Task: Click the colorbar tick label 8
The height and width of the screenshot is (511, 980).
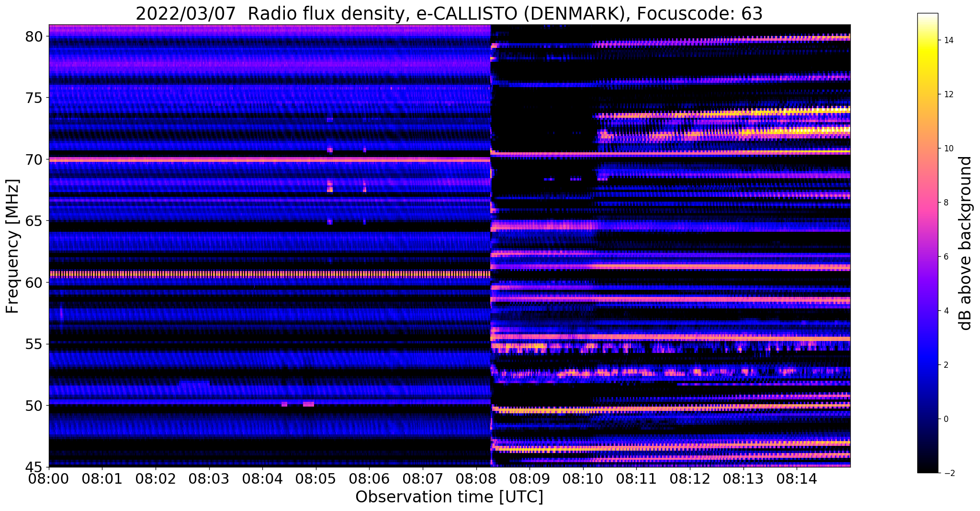Action: coord(946,203)
